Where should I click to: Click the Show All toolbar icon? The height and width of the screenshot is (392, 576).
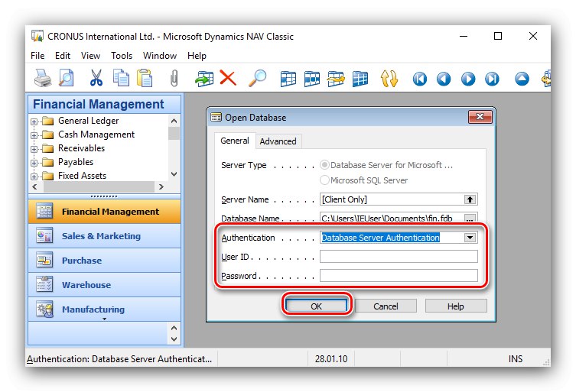tap(360, 79)
